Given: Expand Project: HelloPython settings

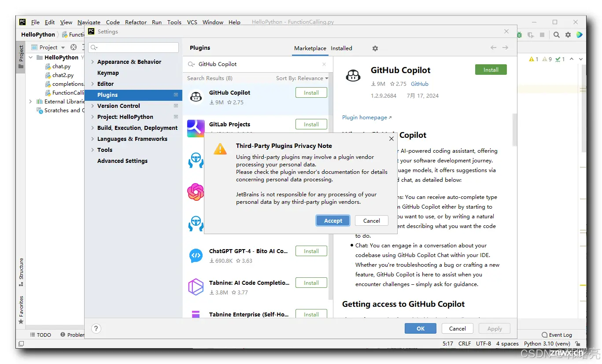Looking at the screenshot, I should (x=92, y=117).
